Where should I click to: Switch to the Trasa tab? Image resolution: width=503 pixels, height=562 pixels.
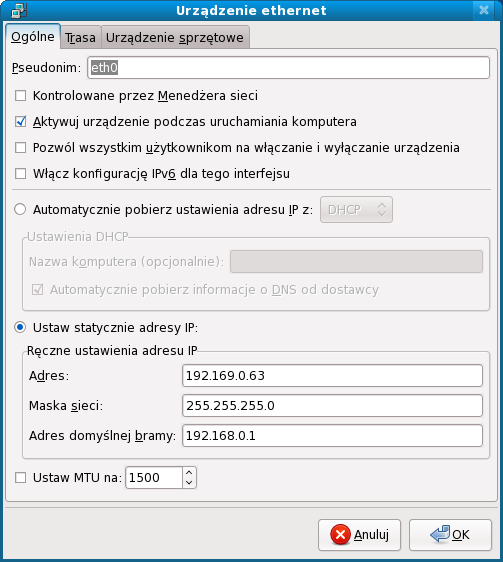tap(80, 37)
